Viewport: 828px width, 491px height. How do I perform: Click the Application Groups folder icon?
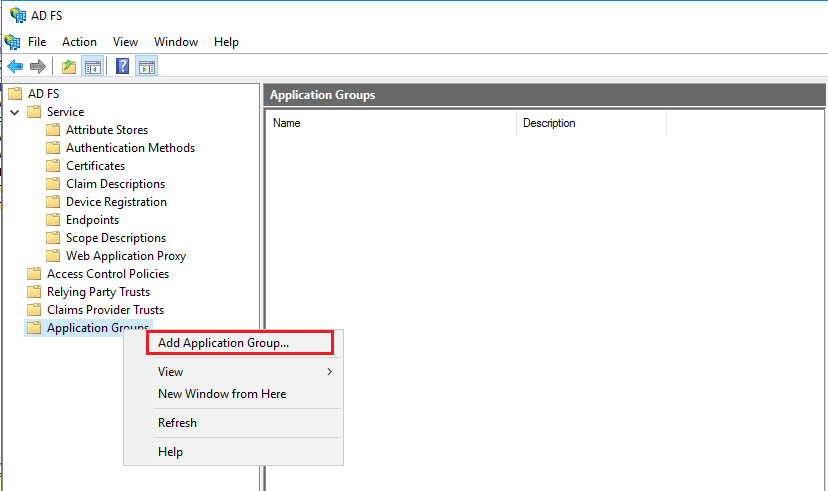click(x=34, y=327)
